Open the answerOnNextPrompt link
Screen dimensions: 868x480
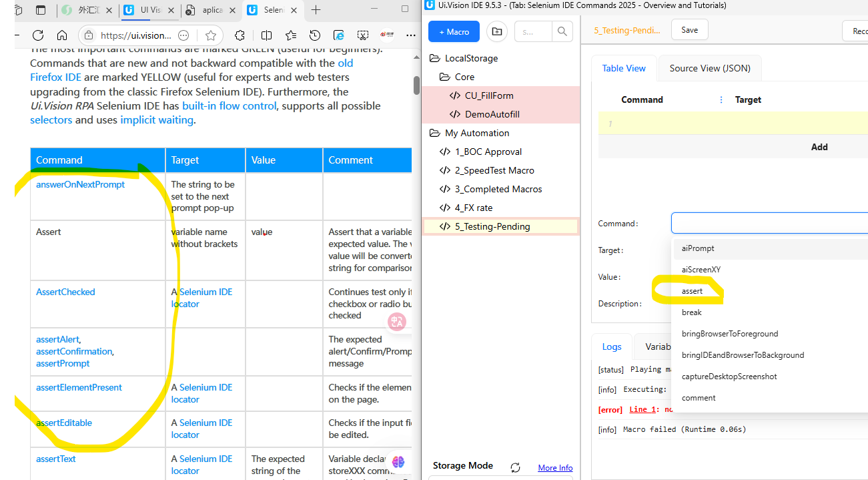pos(80,184)
